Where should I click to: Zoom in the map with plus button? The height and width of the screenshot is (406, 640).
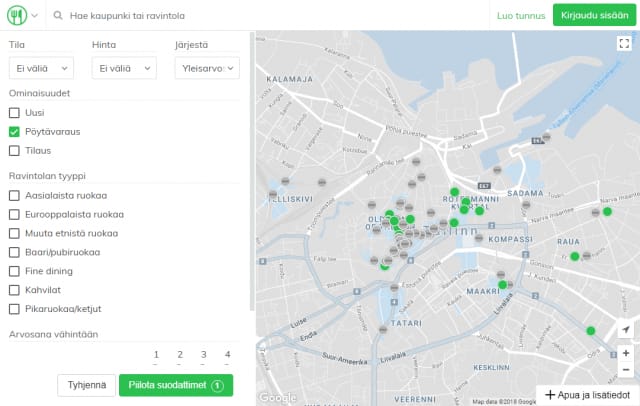click(625, 353)
